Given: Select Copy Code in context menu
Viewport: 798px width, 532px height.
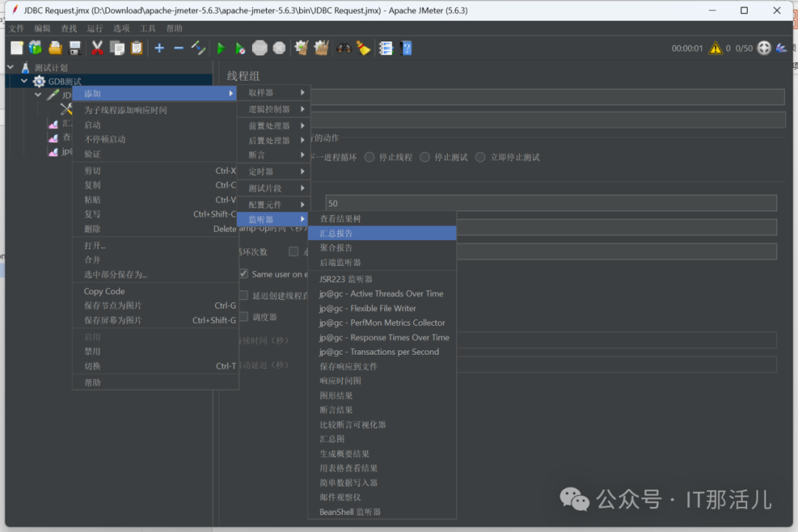Looking at the screenshot, I should (x=156, y=291).
